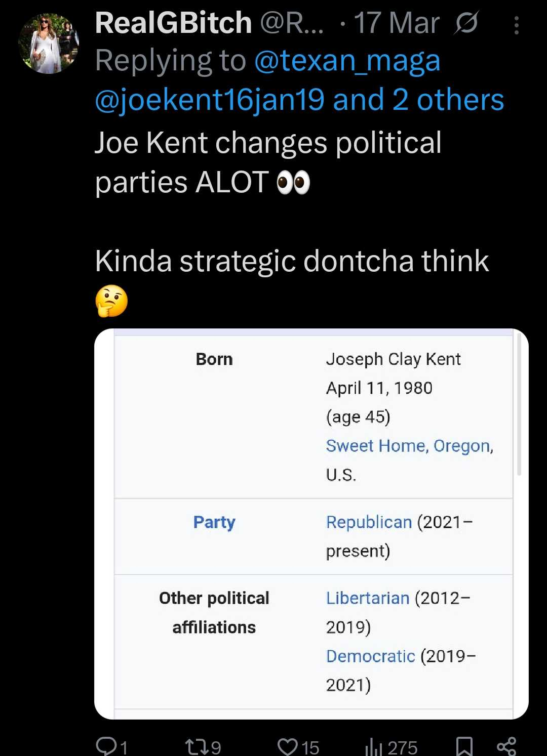View tweet analytics via the views icon
Image resolution: width=547 pixels, height=756 pixels.
374,746
